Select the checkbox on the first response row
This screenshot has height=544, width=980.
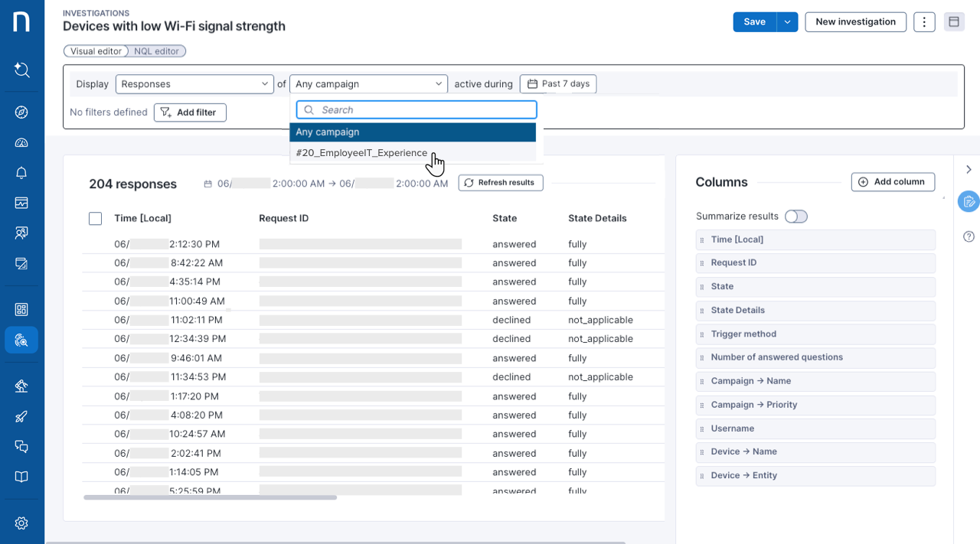point(95,243)
